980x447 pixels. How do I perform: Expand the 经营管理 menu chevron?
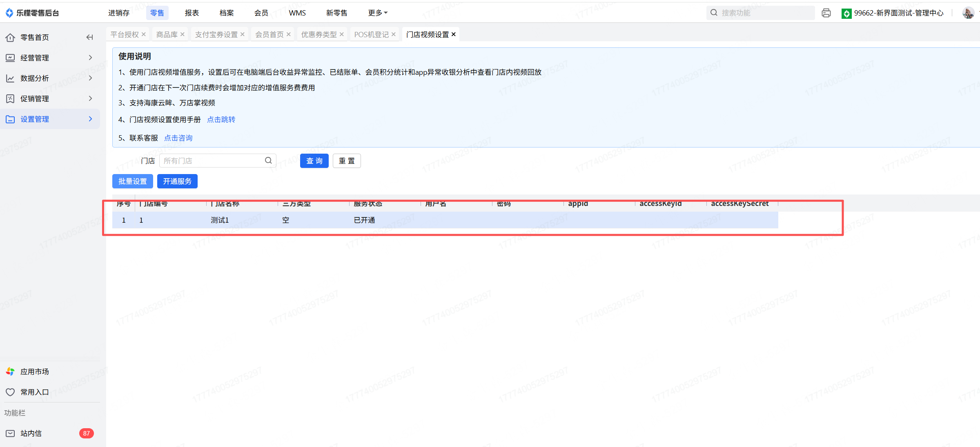tap(90, 58)
